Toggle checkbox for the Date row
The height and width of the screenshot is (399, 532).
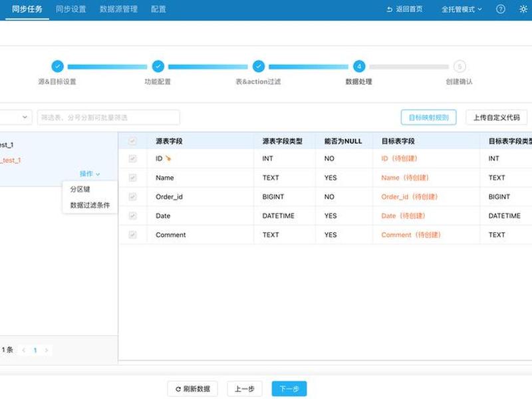132,215
